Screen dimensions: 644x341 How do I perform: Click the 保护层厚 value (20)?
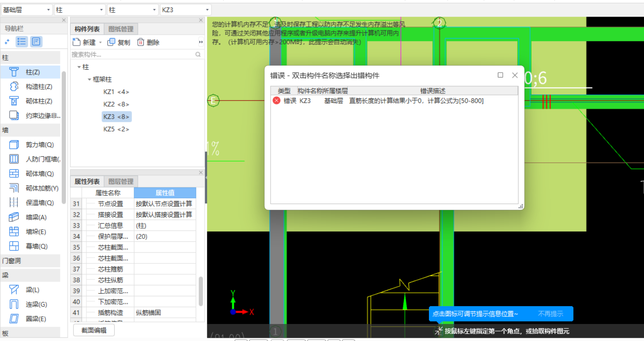[165, 236]
